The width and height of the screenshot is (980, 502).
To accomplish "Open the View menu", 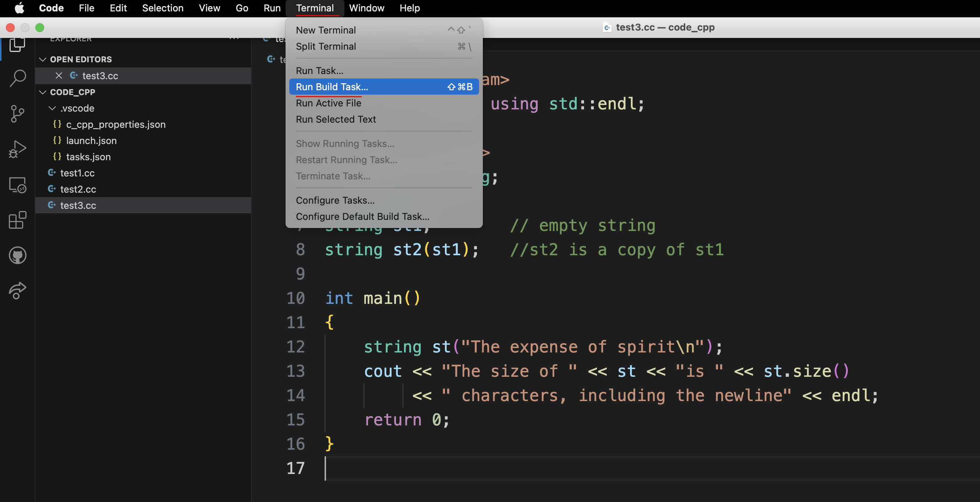I will tap(209, 8).
